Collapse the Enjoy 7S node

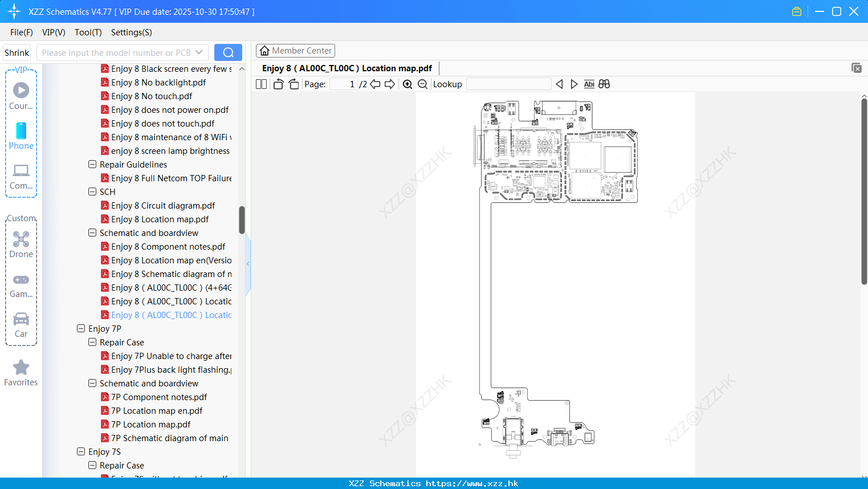(81, 451)
